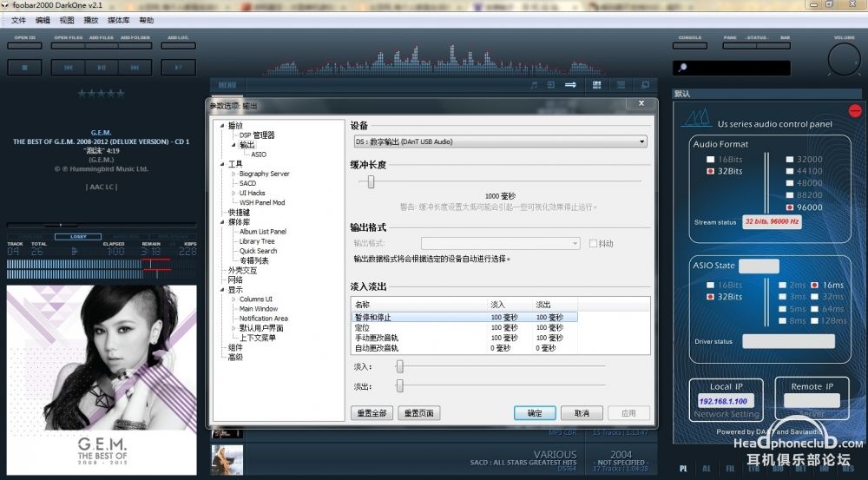The image size is (868, 480).
Task: Click the 确定 button
Action: (x=535, y=413)
